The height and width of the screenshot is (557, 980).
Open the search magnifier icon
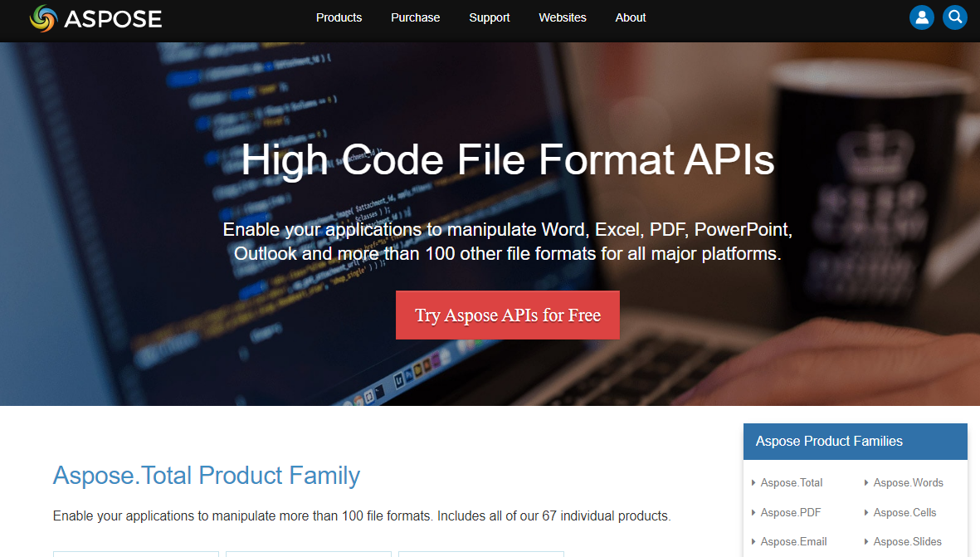954,17
